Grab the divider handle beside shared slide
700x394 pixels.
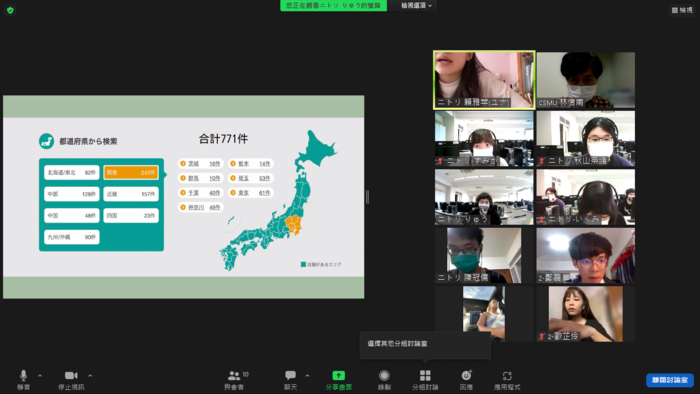367,197
